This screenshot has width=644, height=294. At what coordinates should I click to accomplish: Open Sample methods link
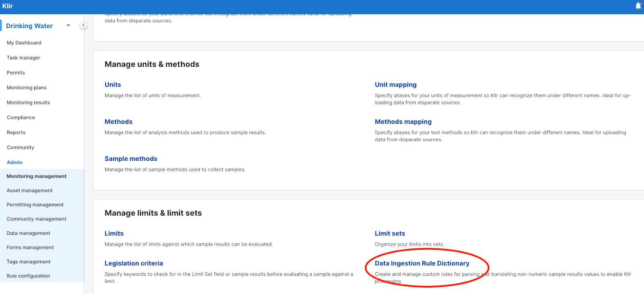point(131,158)
